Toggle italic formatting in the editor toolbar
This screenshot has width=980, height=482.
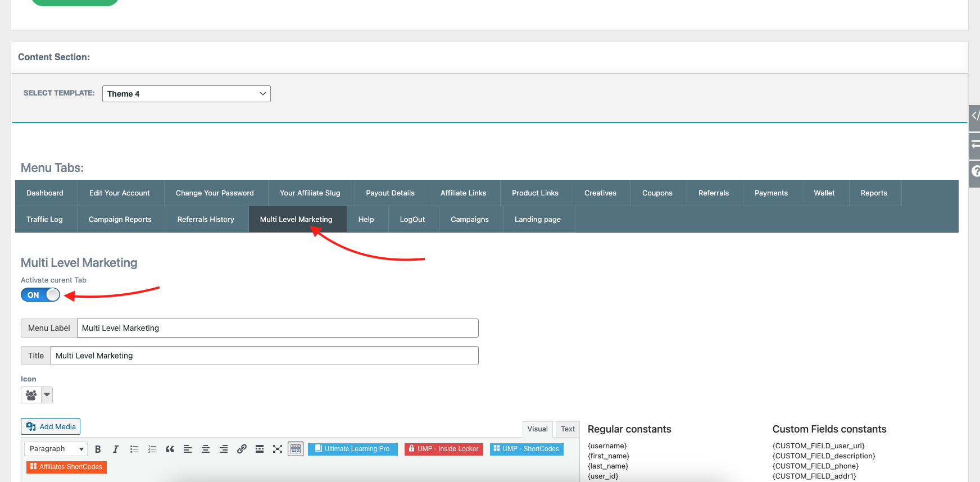(x=116, y=449)
